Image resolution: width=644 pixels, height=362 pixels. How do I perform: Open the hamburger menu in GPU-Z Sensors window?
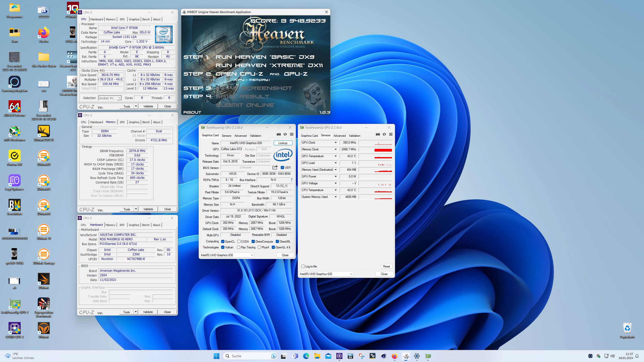click(391, 134)
